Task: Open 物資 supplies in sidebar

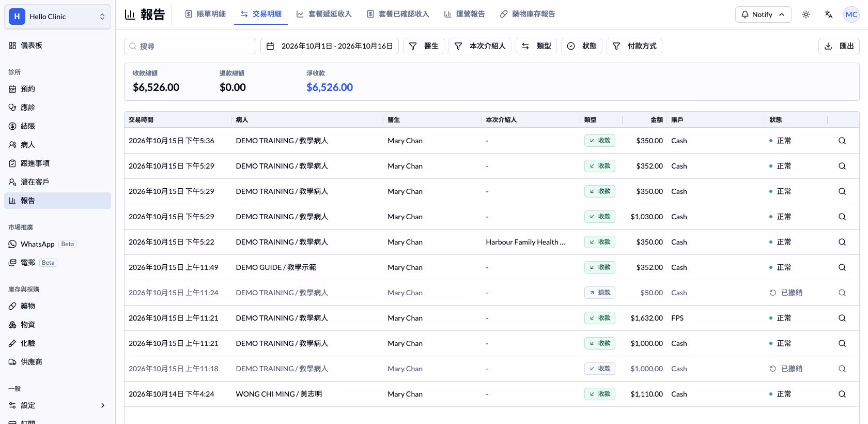Action: click(57, 325)
